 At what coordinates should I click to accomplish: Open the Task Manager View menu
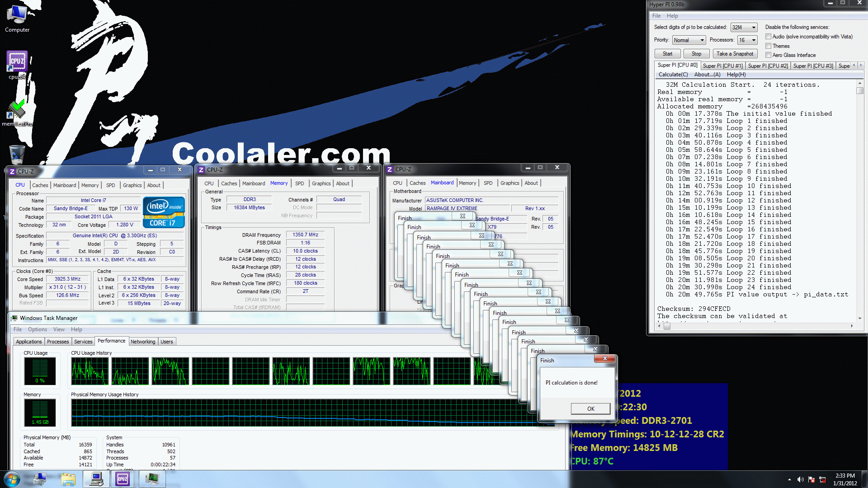(x=59, y=329)
